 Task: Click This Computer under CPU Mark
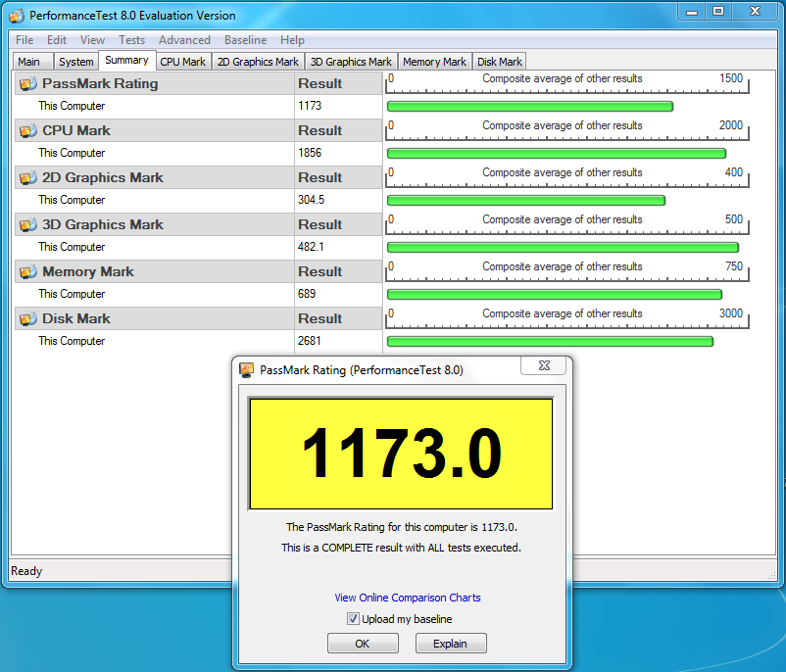[72, 153]
